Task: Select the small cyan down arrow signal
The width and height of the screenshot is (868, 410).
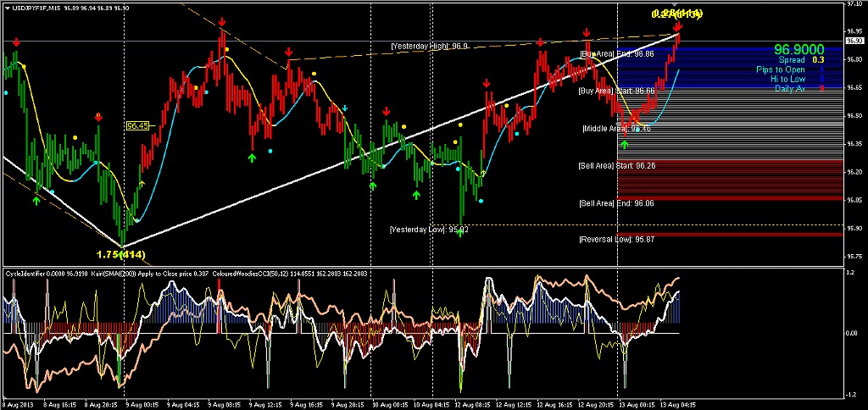Action: [345, 108]
